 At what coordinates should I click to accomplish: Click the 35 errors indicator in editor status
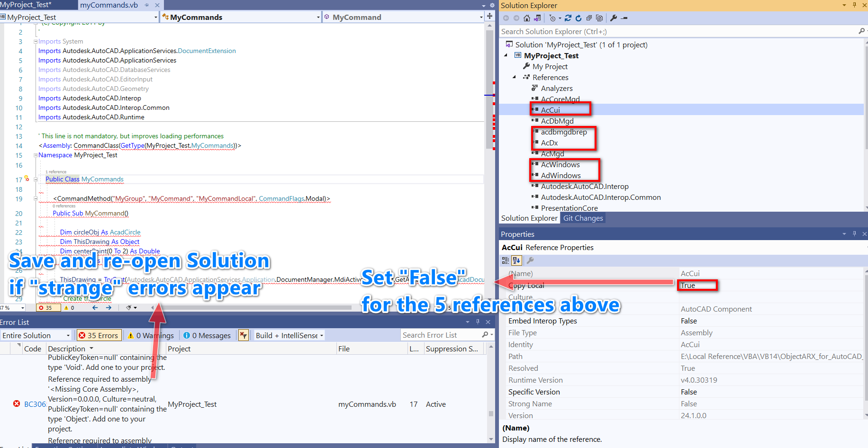point(48,308)
